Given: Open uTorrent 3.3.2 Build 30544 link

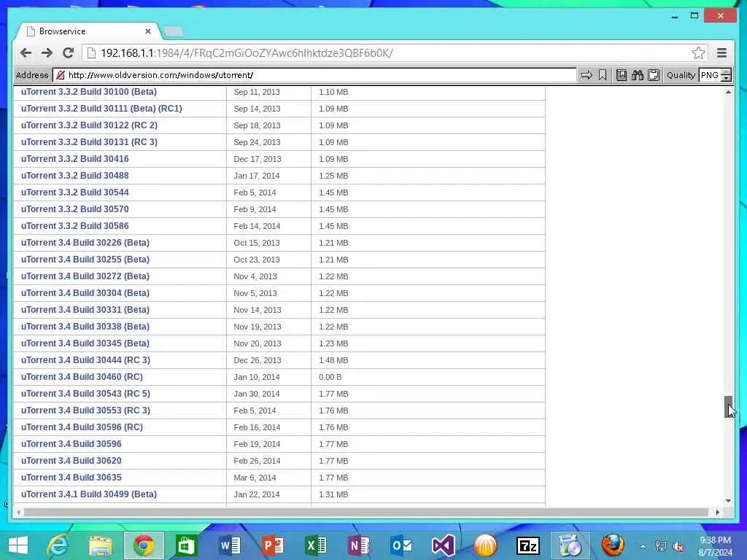Looking at the screenshot, I should (75, 192).
